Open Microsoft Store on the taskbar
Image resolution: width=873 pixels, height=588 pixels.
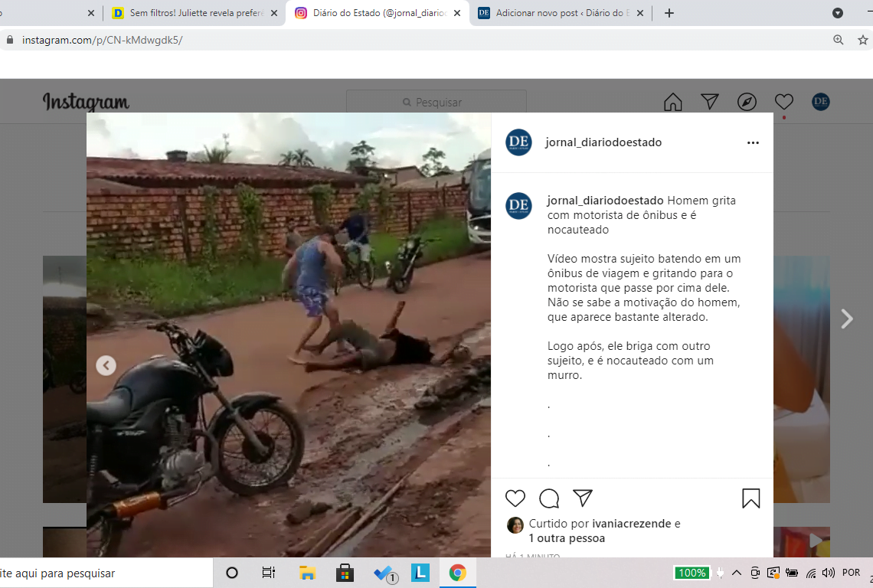345,573
